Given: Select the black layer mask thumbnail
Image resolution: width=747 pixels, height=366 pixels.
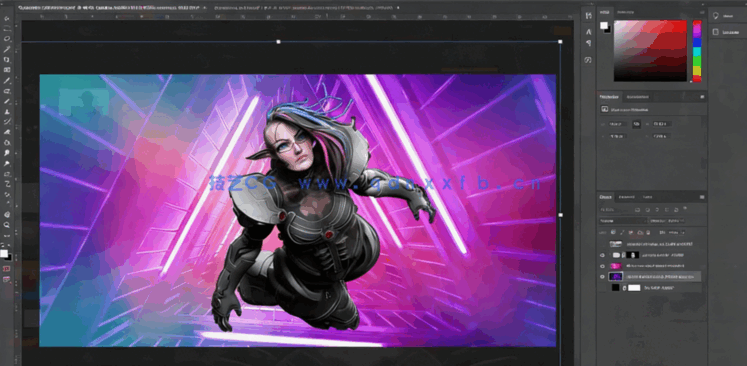Looking at the screenshot, I should pyautogui.click(x=632, y=255).
